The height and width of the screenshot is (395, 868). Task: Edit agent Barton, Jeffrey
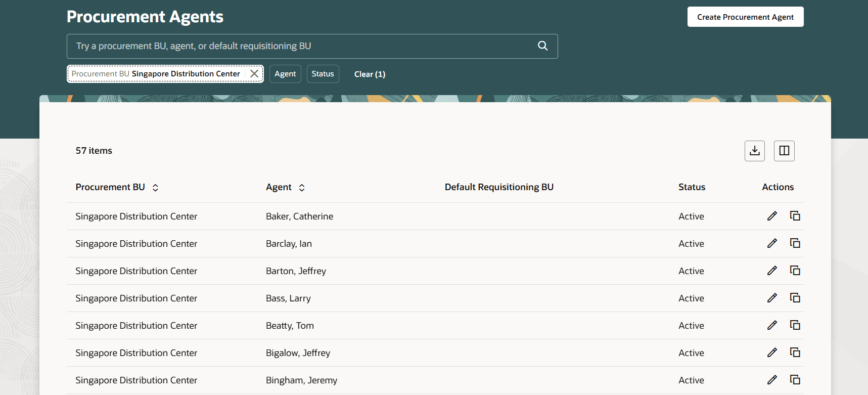pos(772,271)
